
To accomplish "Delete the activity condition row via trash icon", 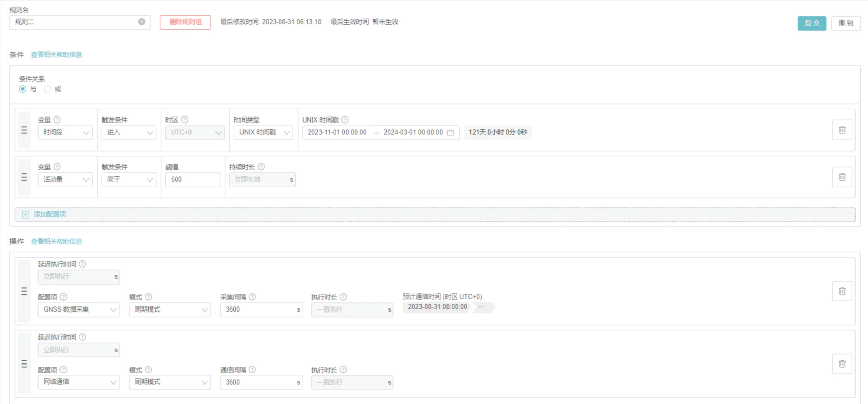I will click(x=842, y=177).
